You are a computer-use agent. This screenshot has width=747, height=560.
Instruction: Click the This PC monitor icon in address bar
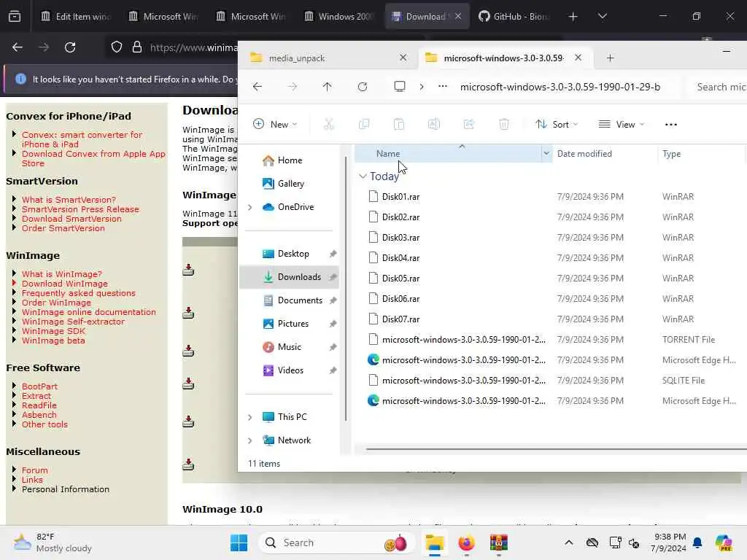click(400, 87)
